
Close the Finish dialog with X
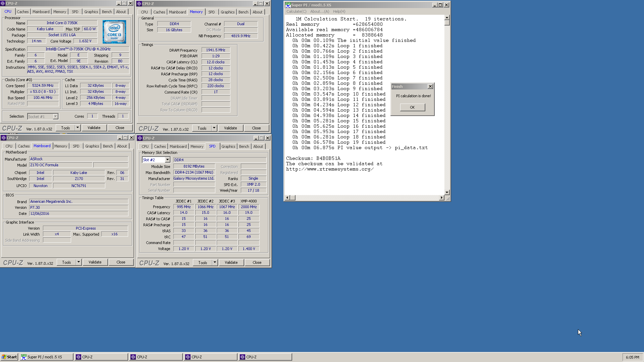430,86
